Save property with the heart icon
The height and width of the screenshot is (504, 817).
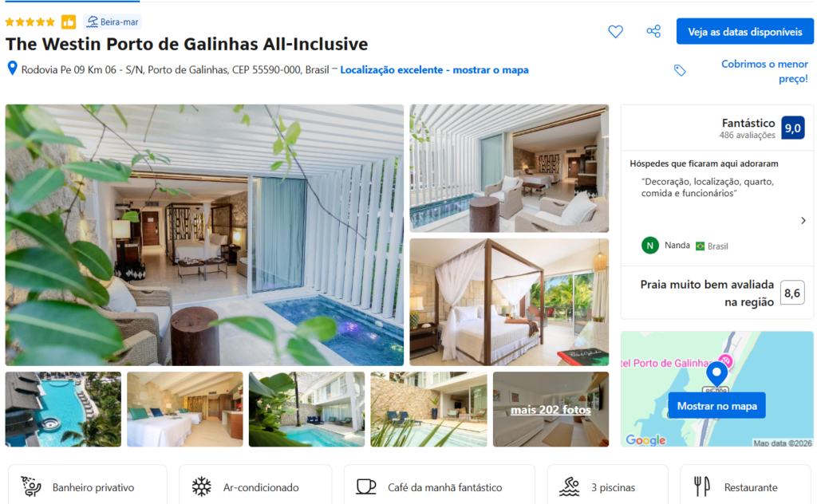pyautogui.click(x=615, y=32)
